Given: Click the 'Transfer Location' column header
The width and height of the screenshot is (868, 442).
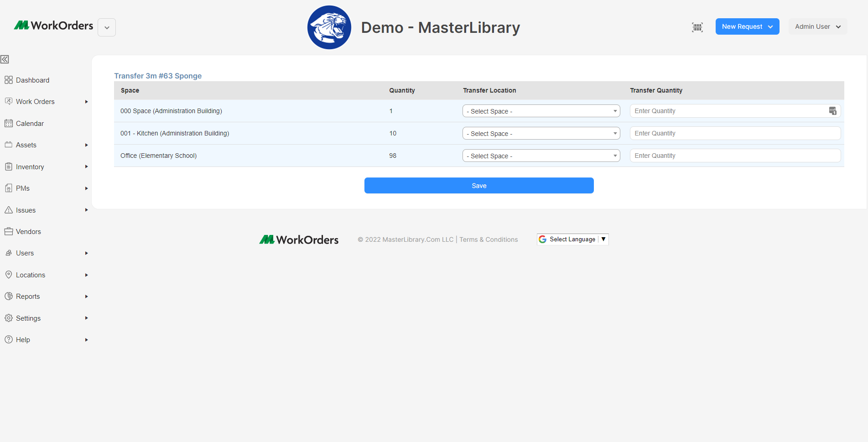Looking at the screenshot, I should coord(489,90).
